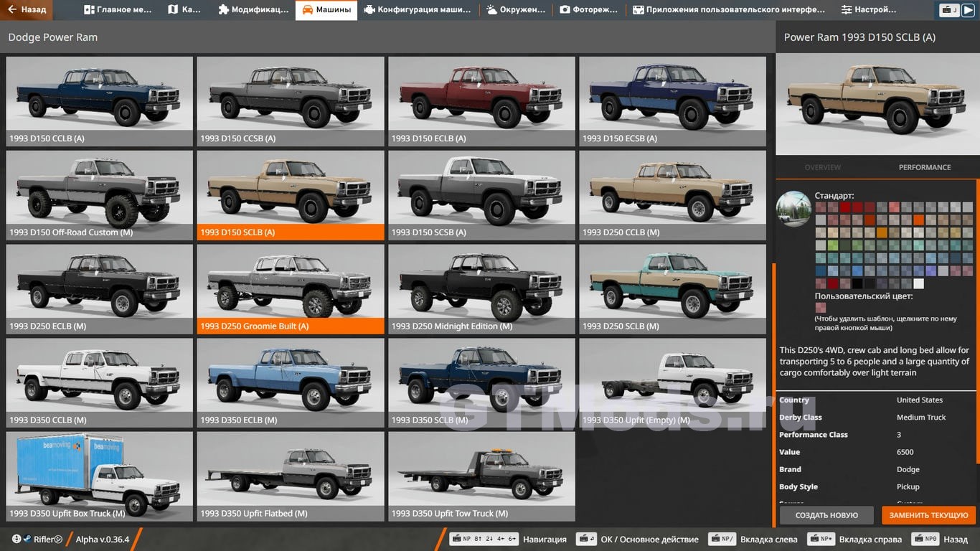Select the 1993 D150 CCLB (A) truck
980x551 pixels.
(100, 101)
